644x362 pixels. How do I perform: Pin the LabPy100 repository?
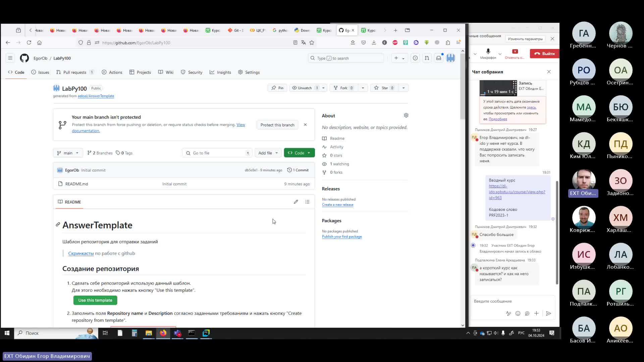277,88
